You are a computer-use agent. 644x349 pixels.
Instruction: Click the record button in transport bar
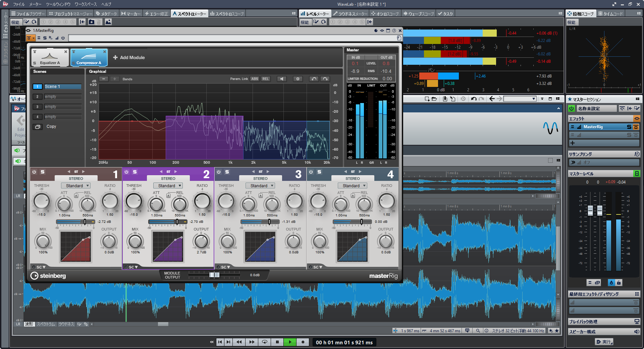303,342
